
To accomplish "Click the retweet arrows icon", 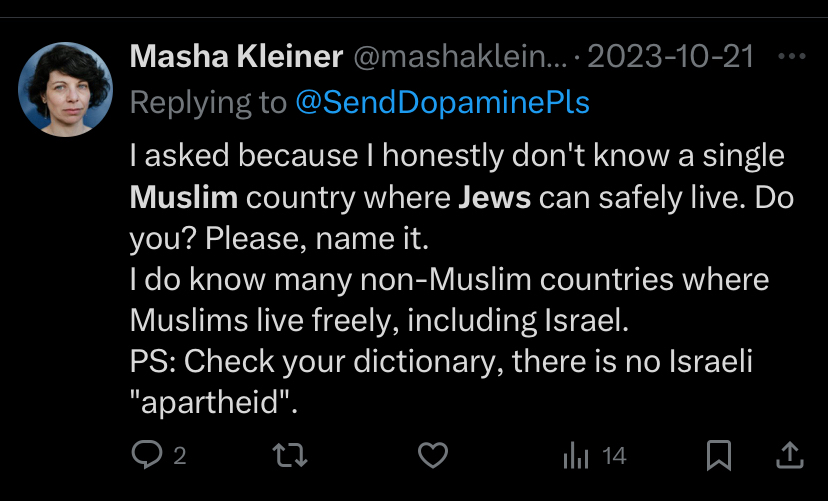I will (x=290, y=455).
